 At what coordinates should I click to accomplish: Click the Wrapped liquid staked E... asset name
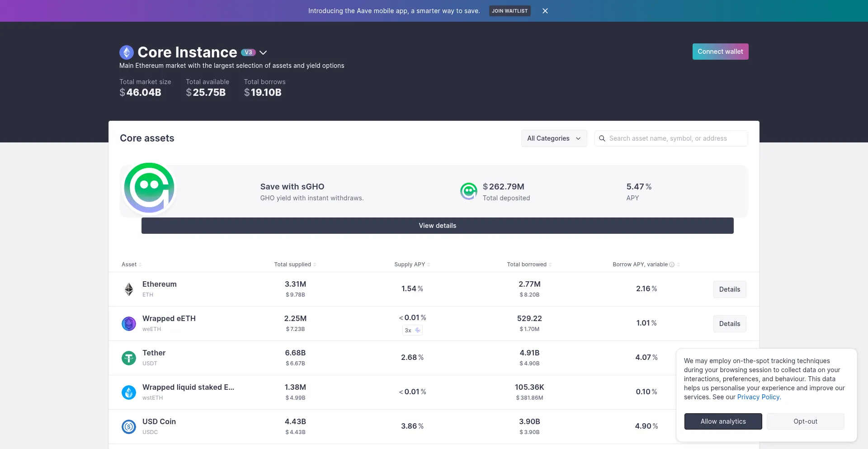point(188,387)
